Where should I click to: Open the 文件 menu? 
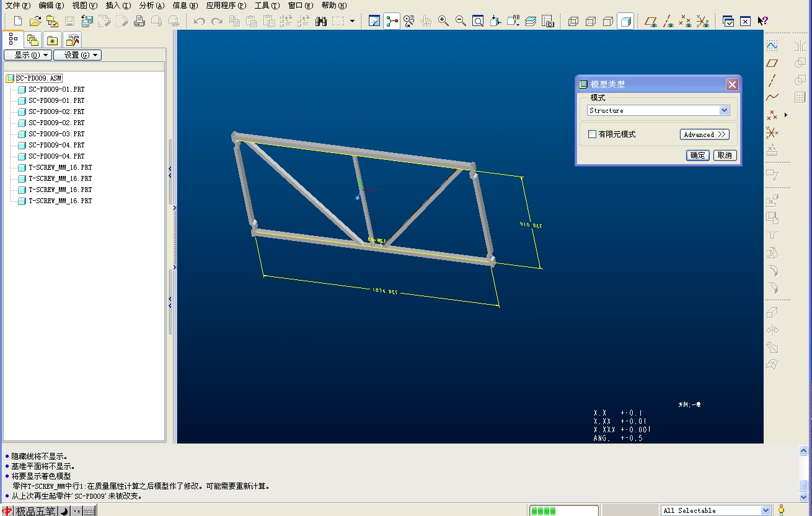click(x=17, y=6)
